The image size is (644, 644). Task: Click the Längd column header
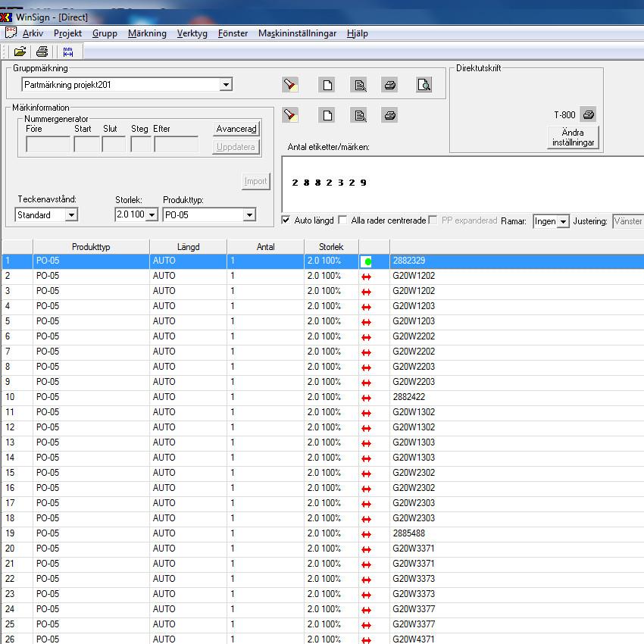coord(188,247)
